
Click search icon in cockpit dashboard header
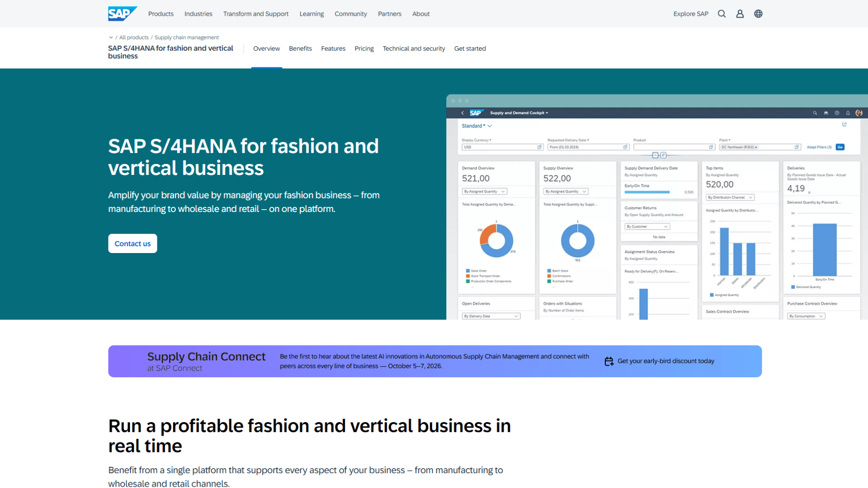click(815, 113)
